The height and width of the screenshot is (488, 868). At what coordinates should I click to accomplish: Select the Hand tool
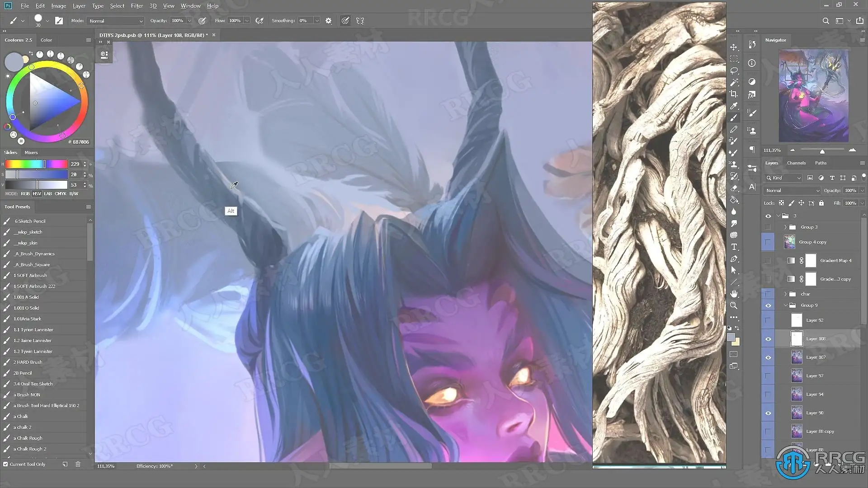tap(734, 294)
